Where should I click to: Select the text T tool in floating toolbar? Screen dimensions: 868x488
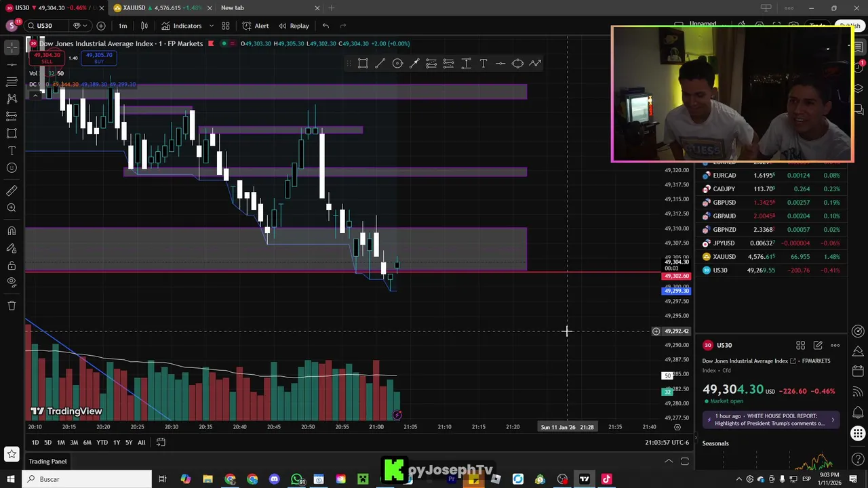484,64
